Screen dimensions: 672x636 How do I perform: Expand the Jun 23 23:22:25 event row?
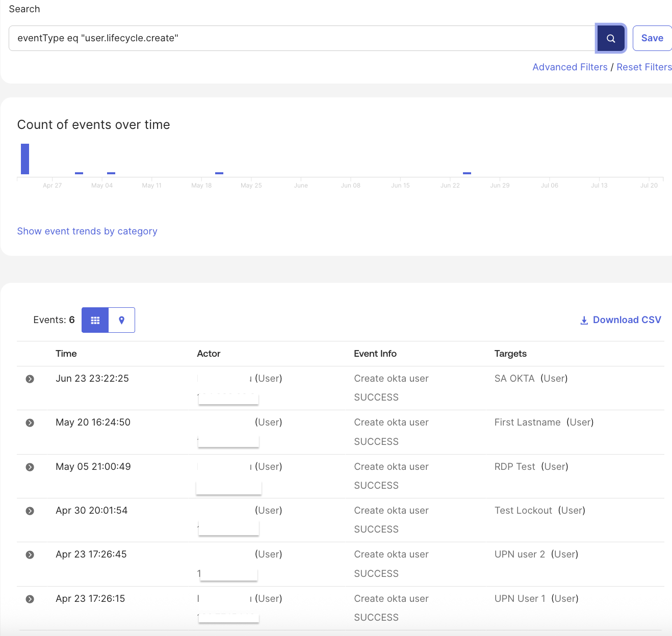[x=30, y=379]
